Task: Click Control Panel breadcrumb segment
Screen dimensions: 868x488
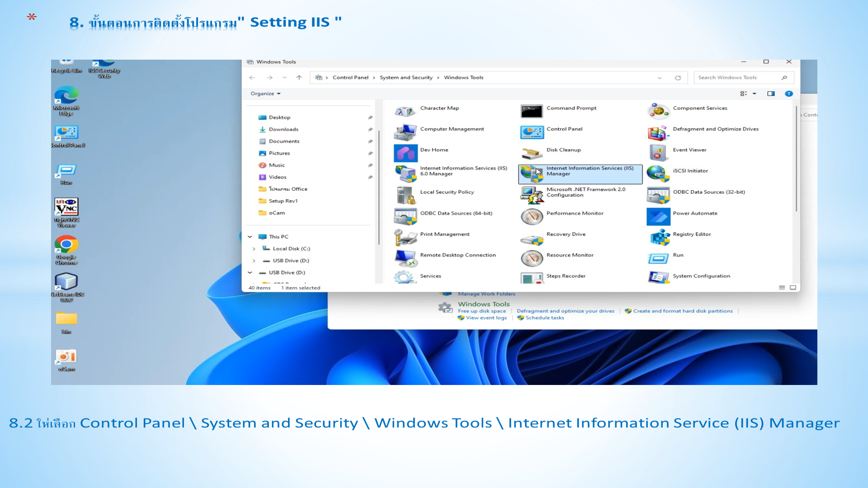Action: 350,78
